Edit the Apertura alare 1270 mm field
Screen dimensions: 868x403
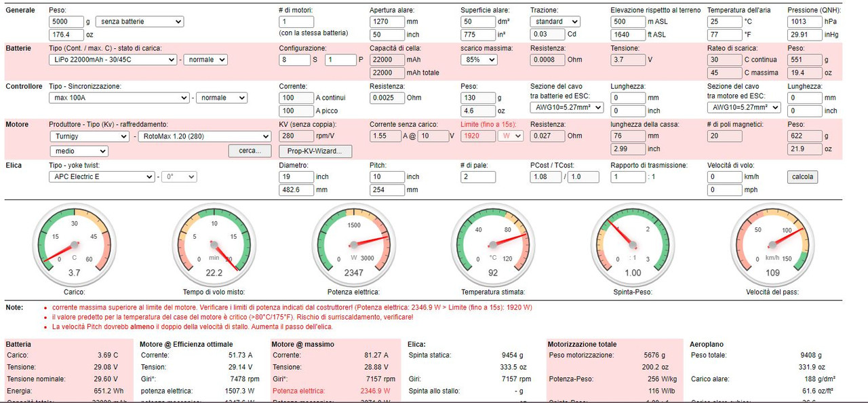pos(387,22)
